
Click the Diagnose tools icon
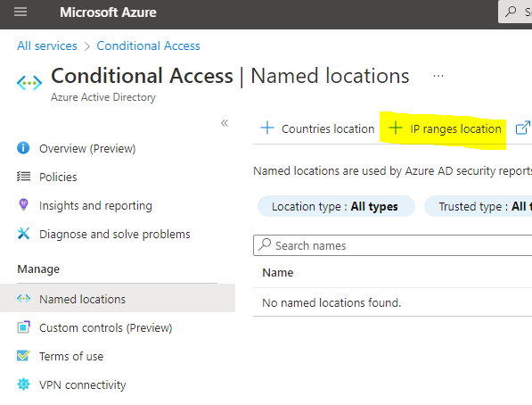coord(23,234)
